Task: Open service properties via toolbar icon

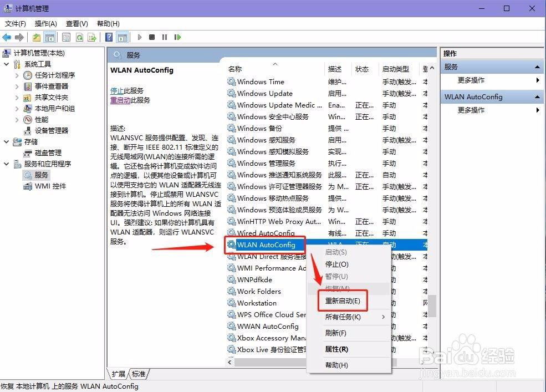Action: pyautogui.click(x=65, y=37)
